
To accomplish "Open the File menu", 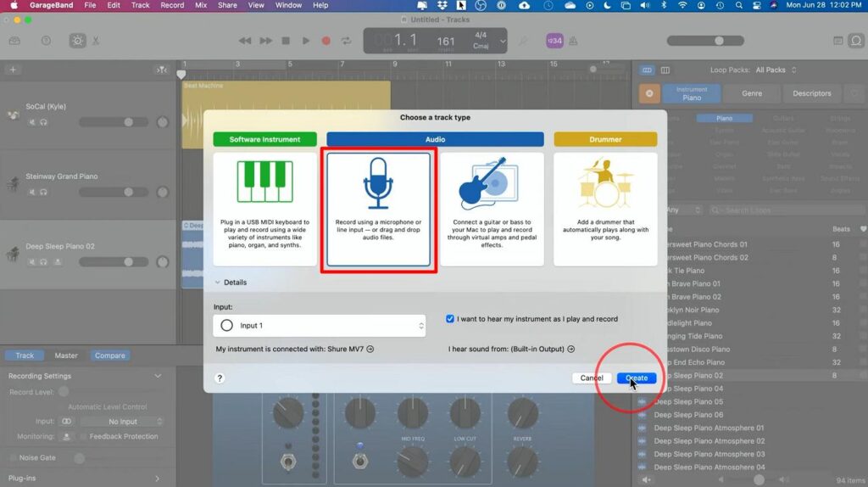I will pyautogui.click(x=90, y=5).
